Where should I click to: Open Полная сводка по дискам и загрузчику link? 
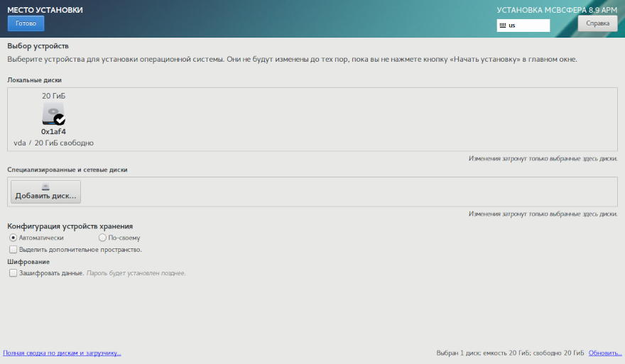[62, 353]
